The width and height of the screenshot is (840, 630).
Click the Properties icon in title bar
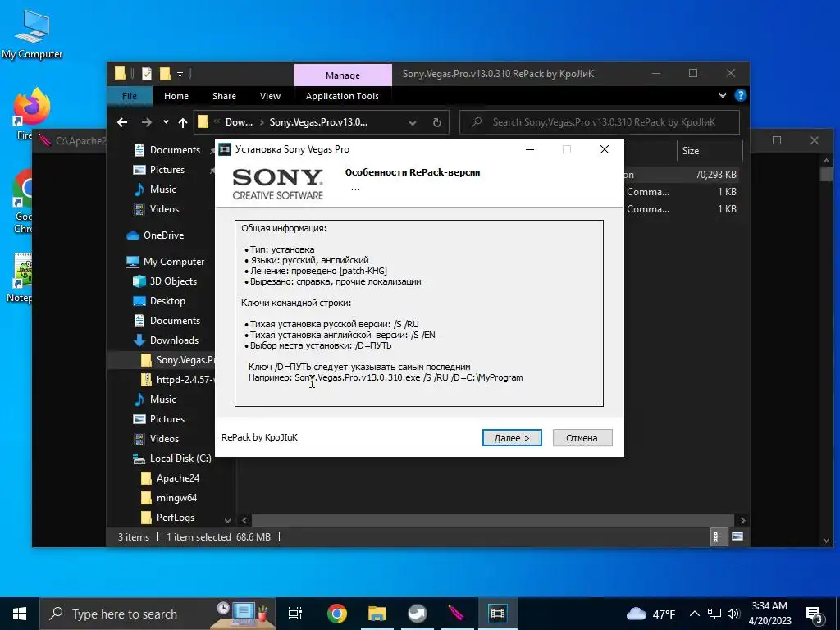point(146,74)
